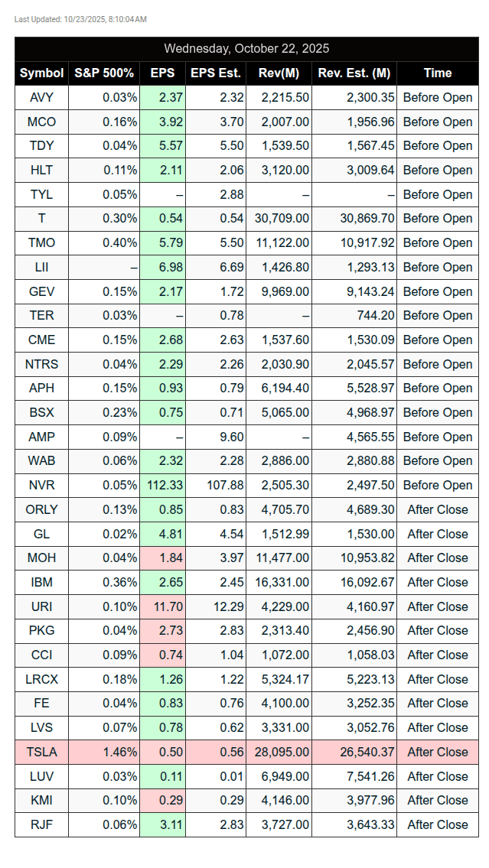The image size is (489, 868).
Task: Click the Symbol column header
Action: (42, 73)
